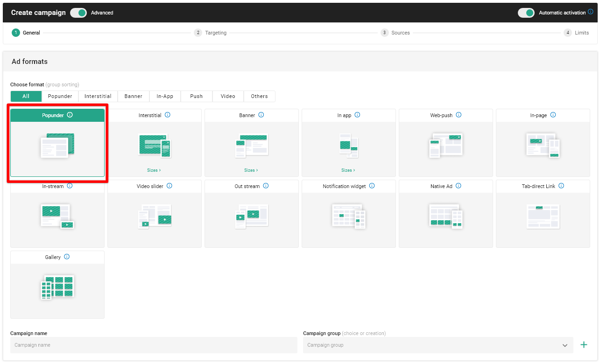Click the info icon next to Gallery
Viewport: 600px width, 364px height.
click(x=67, y=257)
